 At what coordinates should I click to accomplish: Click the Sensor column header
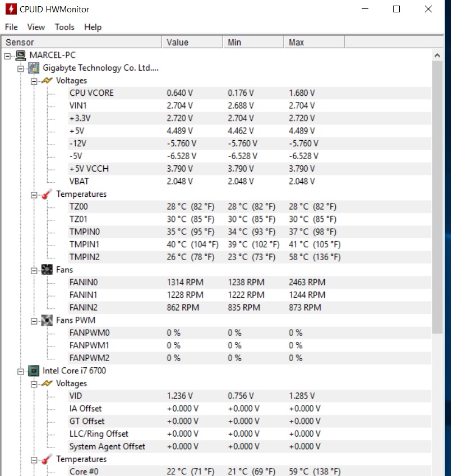[81, 42]
